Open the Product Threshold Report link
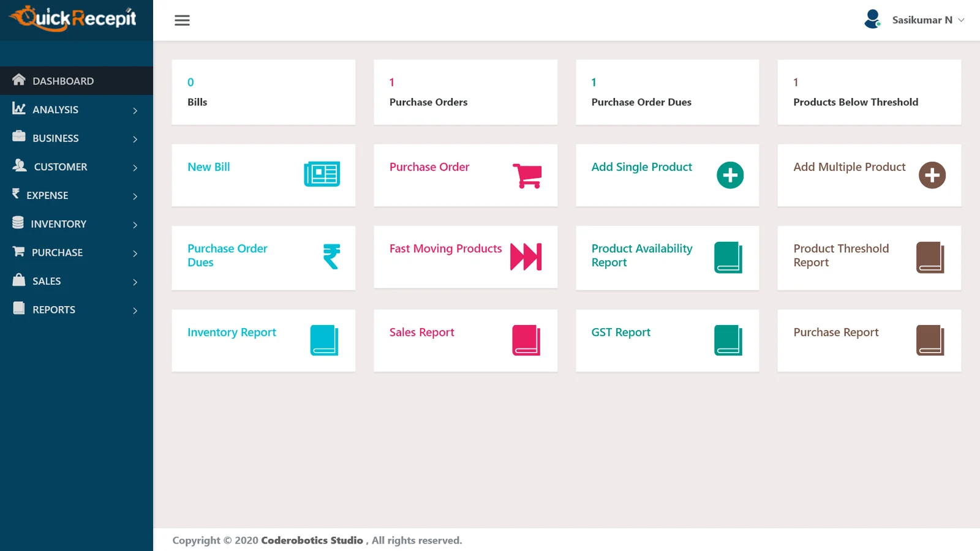The width and height of the screenshot is (980, 551). (841, 255)
